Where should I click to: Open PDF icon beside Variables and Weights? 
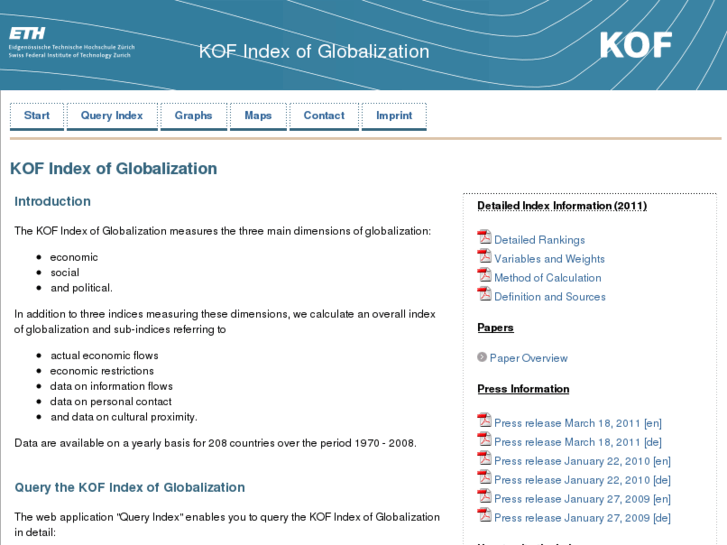coord(485,256)
